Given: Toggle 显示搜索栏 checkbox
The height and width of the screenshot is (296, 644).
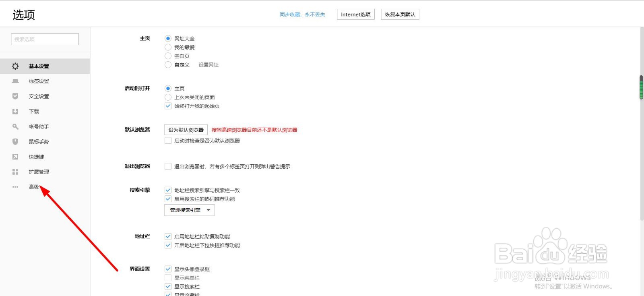Looking at the screenshot, I should (168, 287).
